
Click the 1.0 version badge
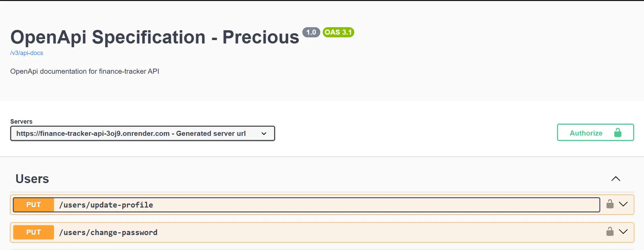(311, 32)
